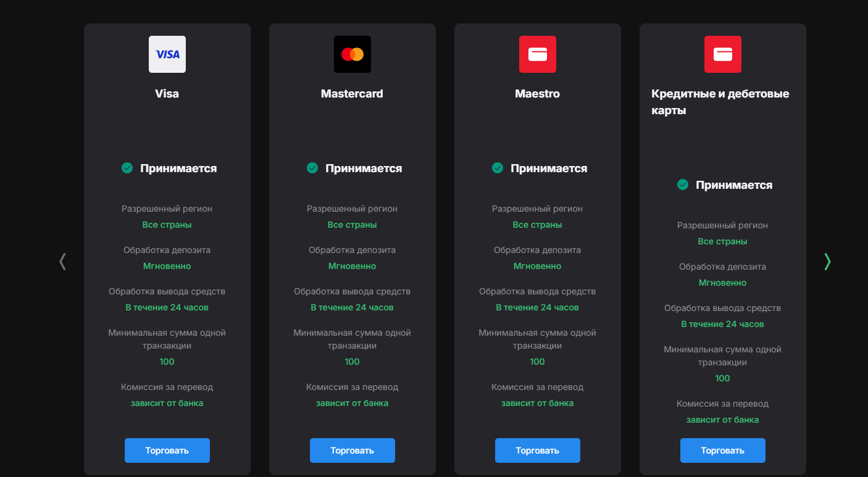
Task: Click зависит от банка in Кредитные карты card
Action: coord(723,420)
